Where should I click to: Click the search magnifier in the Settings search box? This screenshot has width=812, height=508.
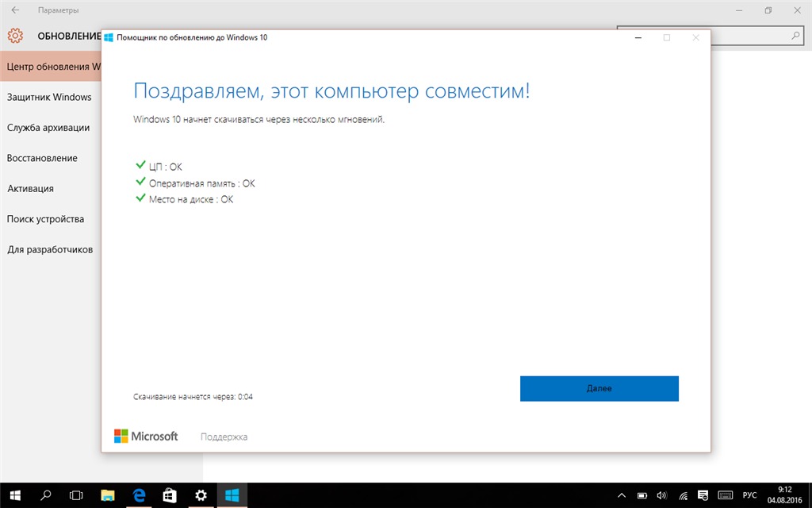pos(795,36)
